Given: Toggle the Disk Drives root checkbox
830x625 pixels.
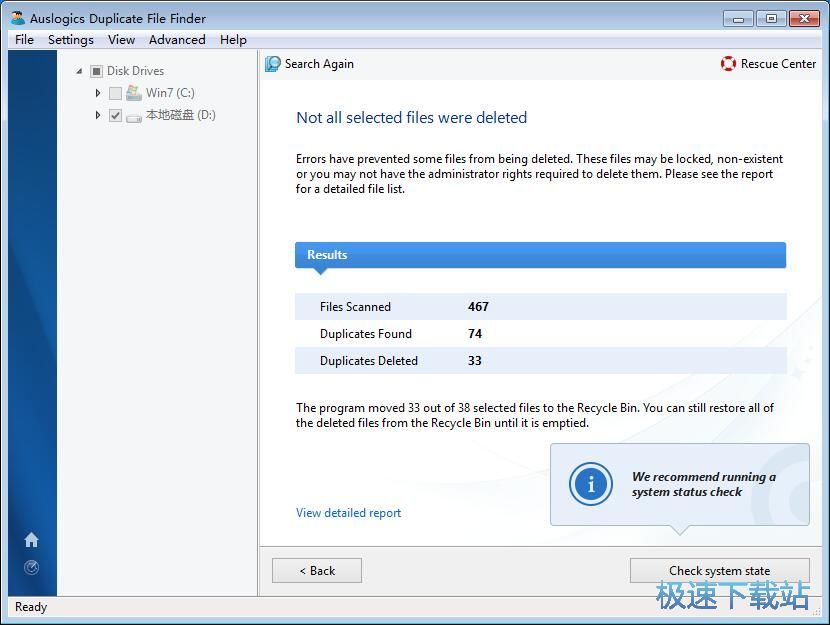Looking at the screenshot, I should [x=96, y=71].
